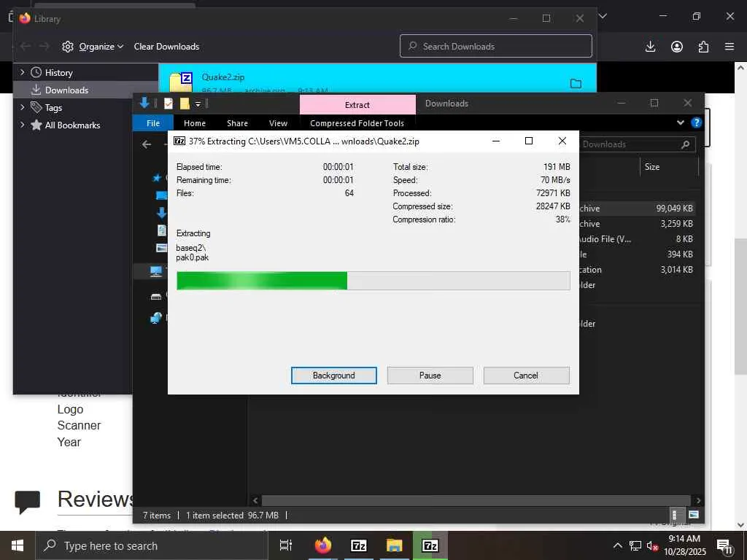Open Task View on taskbar
This screenshot has width=747, height=560.
(x=286, y=545)
